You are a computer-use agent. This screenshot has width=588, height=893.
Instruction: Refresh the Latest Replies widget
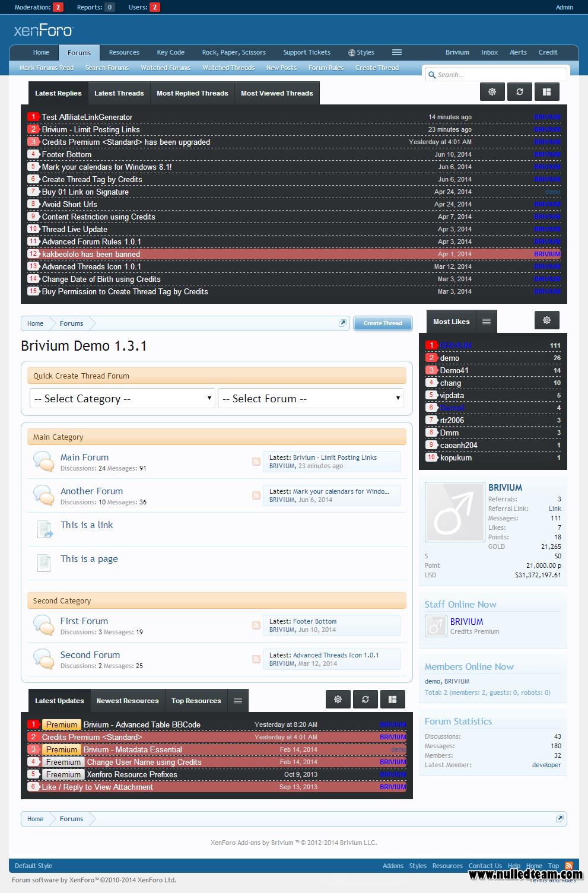pyautogui.click(x=519, y=92)
